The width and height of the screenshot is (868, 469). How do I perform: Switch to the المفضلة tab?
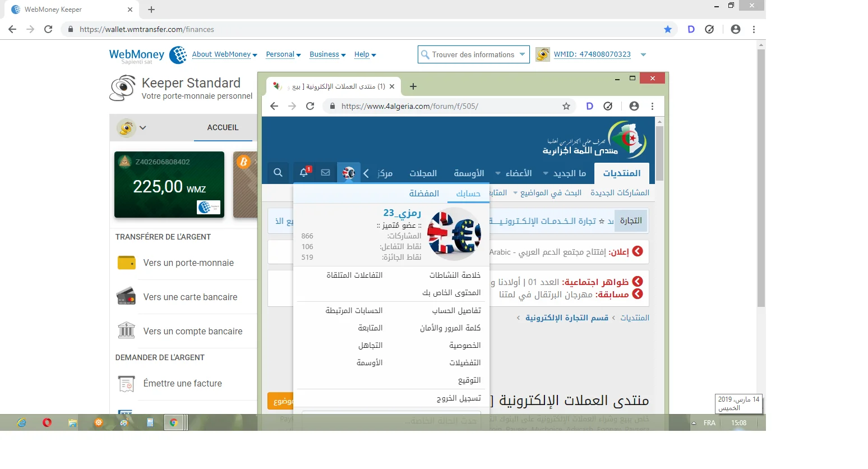[424, 194]
